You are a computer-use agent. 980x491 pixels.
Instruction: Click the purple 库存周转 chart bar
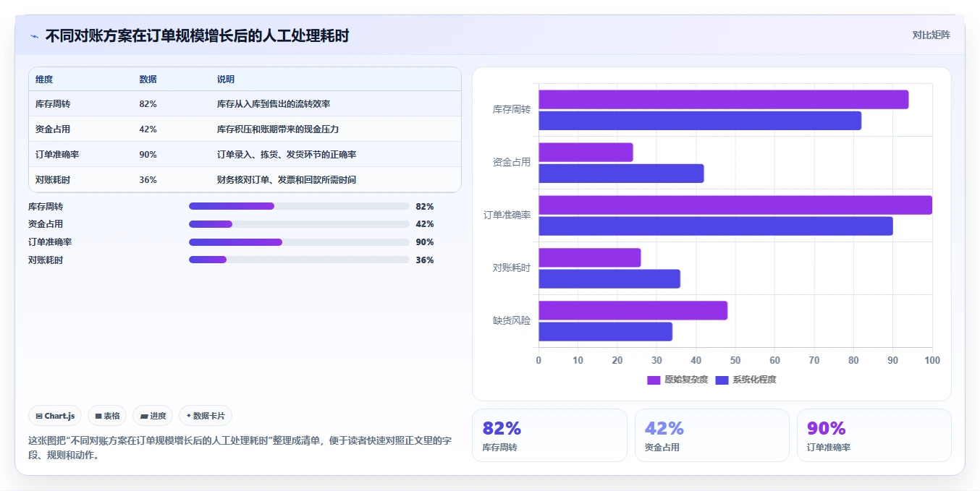coord(724,100)
